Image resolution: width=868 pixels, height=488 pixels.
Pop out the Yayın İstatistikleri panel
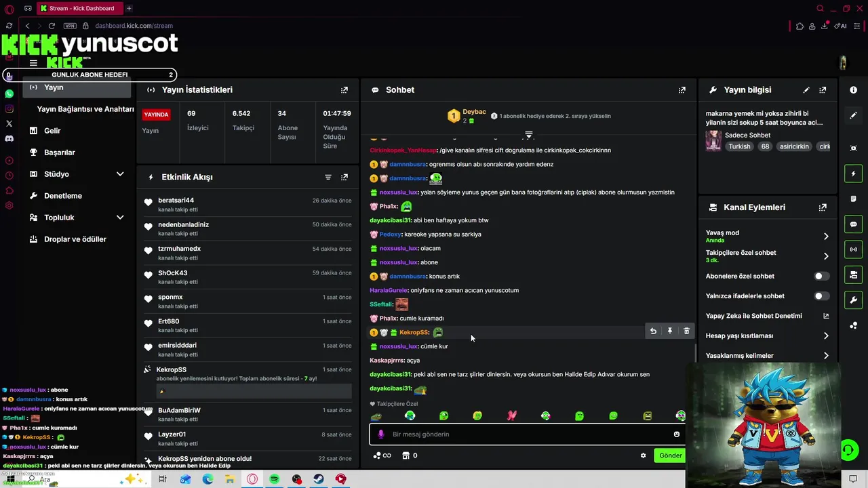point(344,89)
